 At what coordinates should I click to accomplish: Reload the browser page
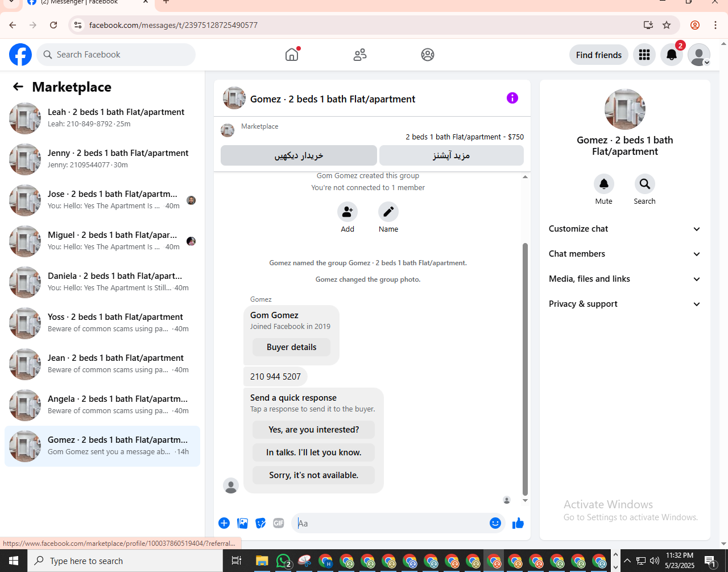point(53,25)
